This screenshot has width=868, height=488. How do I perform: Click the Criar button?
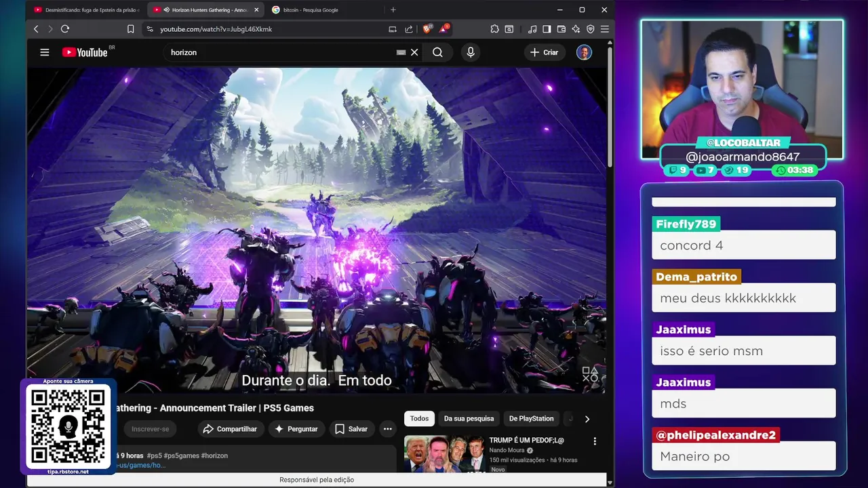pyautogui.click(x=545, y=52)
